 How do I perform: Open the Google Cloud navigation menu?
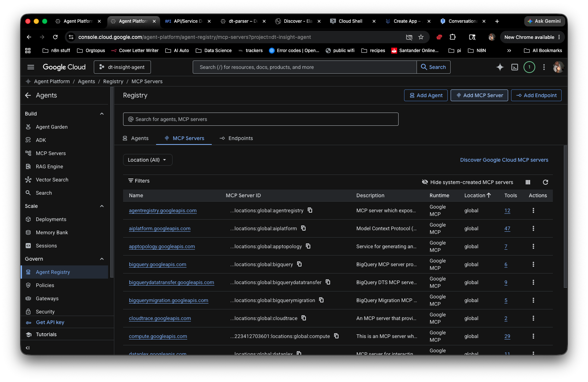(x=31, y=67)
